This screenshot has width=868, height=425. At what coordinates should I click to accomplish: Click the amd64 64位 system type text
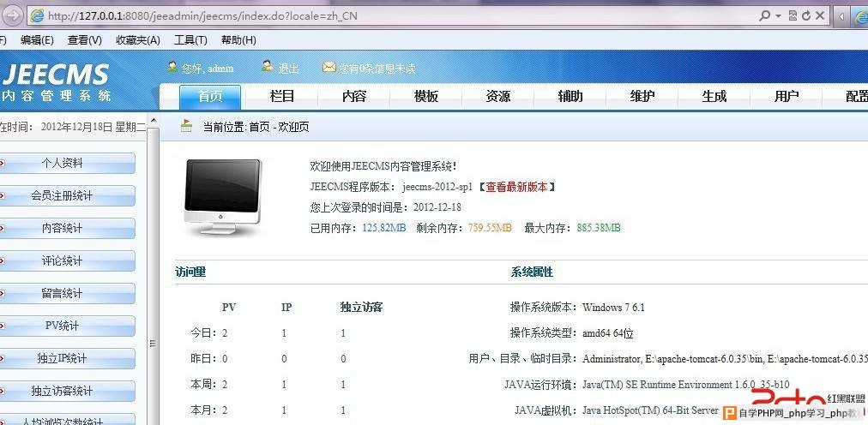tap(608, 333)
